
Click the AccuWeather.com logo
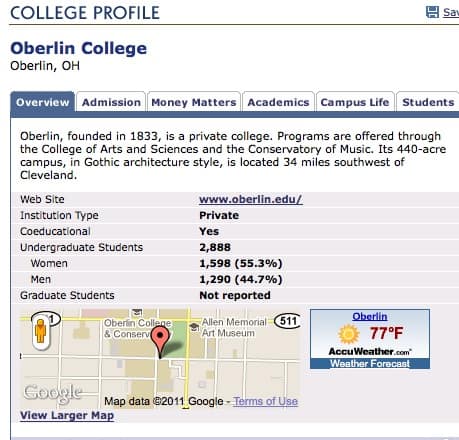click(x=370, y=351)
